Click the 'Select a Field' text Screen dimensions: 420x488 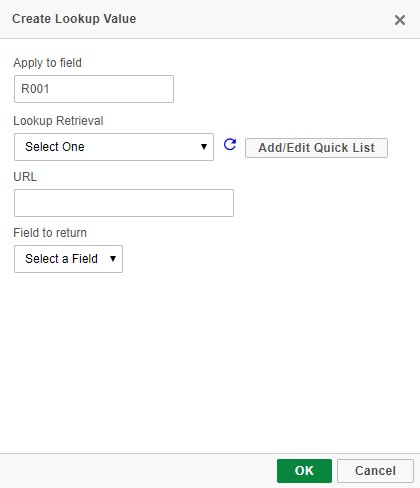point(61,259)
